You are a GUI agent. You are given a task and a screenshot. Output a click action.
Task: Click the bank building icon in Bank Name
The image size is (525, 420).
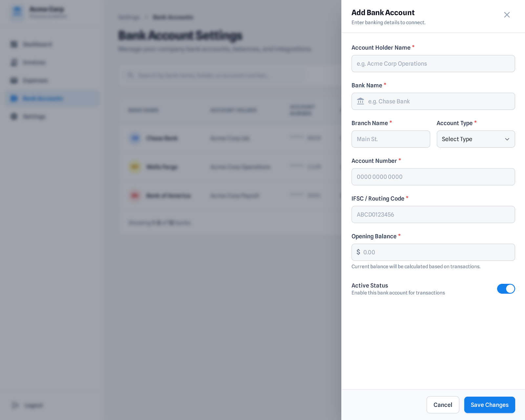click(360, 101)
